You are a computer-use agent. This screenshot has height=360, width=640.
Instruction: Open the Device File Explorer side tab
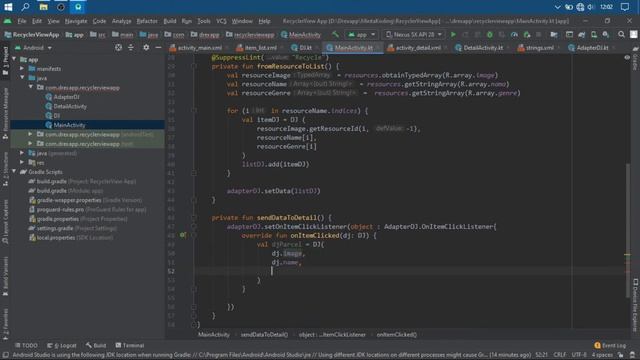click(x=636, y=305)
